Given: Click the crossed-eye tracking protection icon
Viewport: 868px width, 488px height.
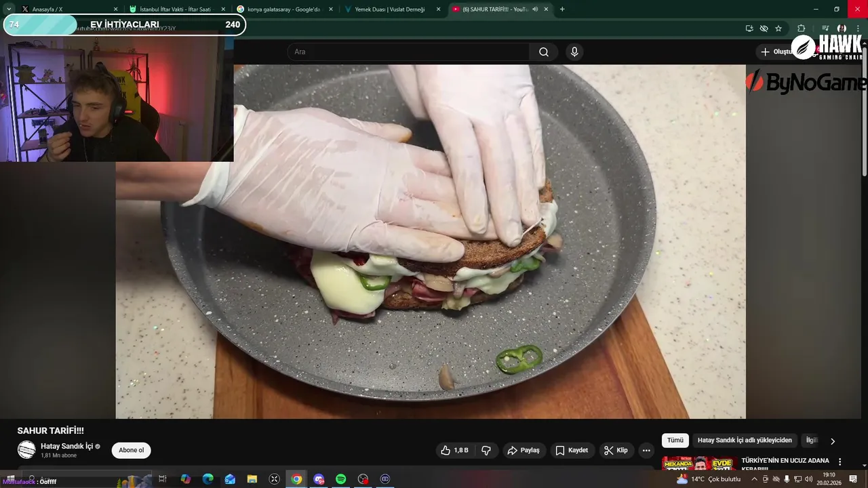Looking at the screenshot, I should coord(764,28).
